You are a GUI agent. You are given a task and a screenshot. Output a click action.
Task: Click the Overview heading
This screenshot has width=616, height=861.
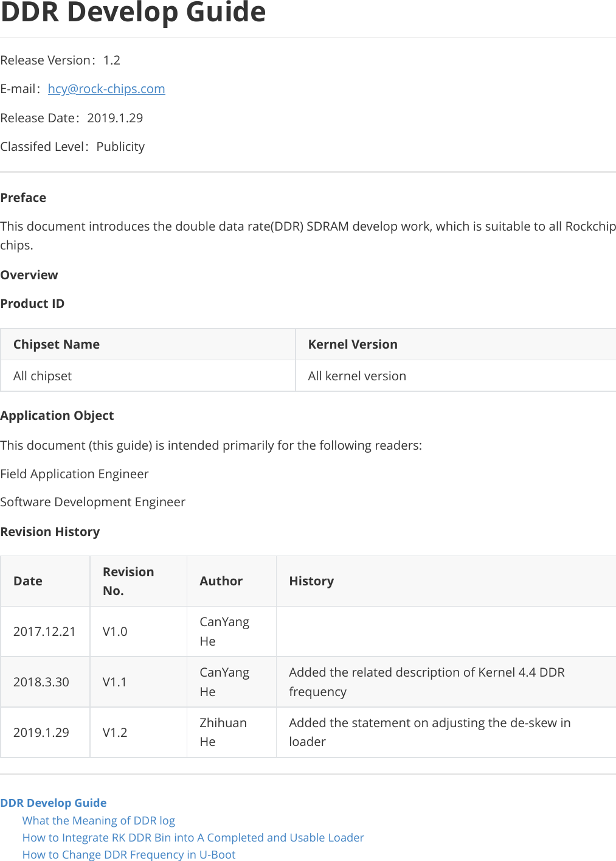(29, 275)
